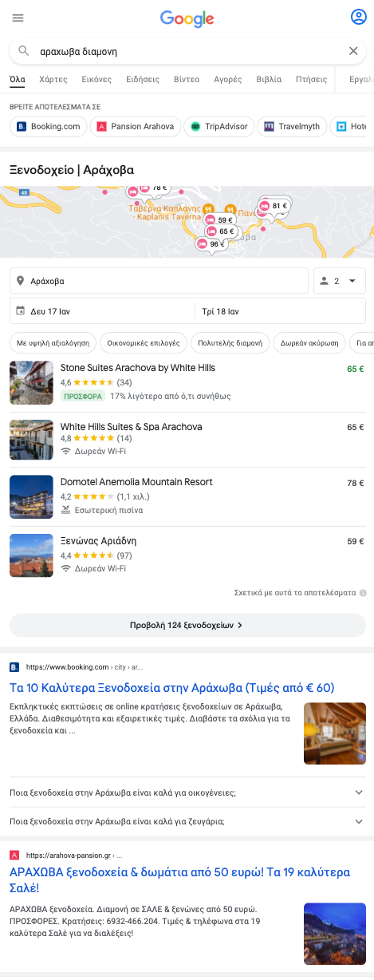Tap the 81 € hotel map pin
The height and width of the screenshot is (980, 374).
[274, 206]
